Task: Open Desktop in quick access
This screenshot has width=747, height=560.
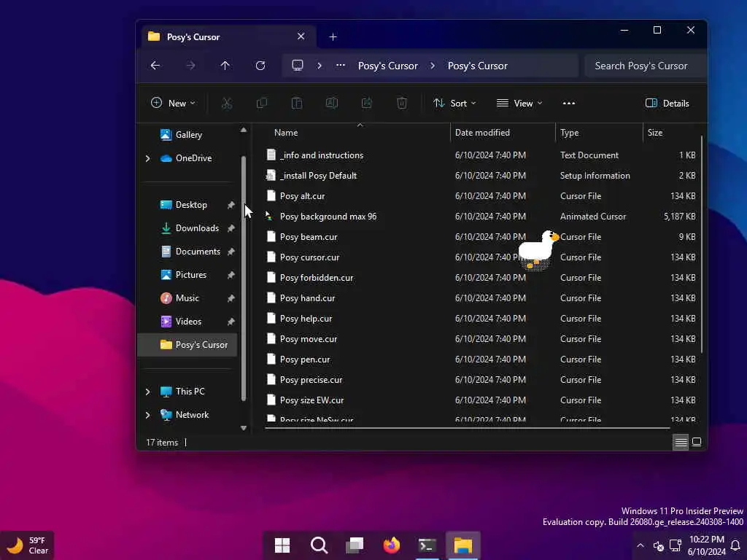Action: point(190,205)
